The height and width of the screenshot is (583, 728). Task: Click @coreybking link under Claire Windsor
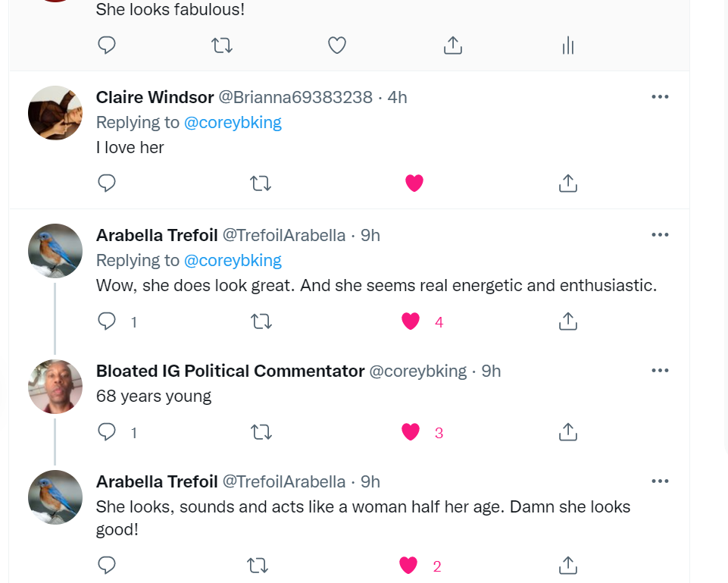pos(233,122)
